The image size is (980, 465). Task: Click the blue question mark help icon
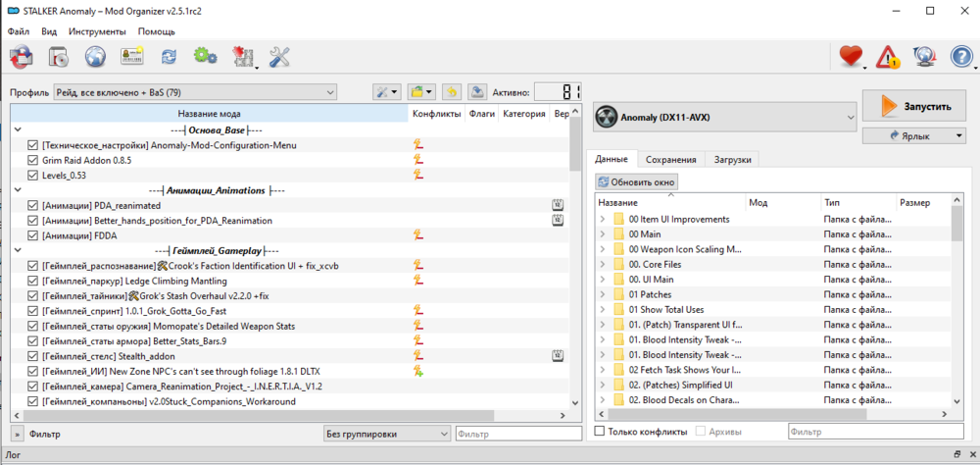[x=960, y=58]
